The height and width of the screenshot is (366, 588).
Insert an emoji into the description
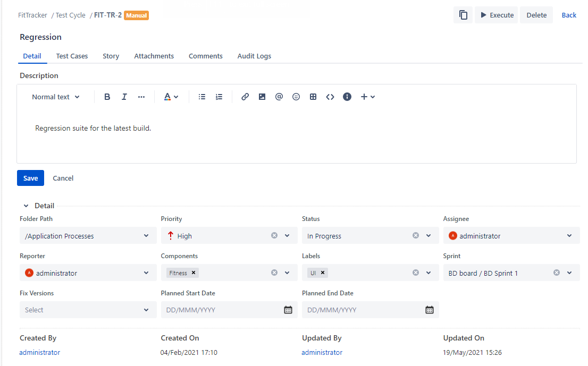pos(296,96)
